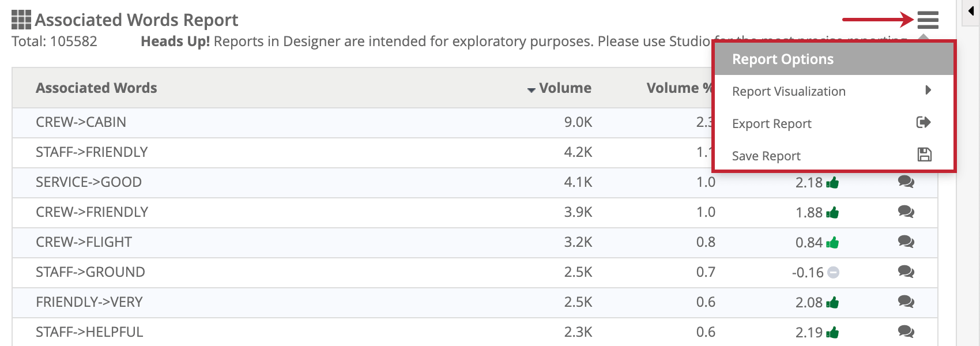Select the CREW->CABIN word pair
Screen dimensions: 980x346
coord(81,122)
